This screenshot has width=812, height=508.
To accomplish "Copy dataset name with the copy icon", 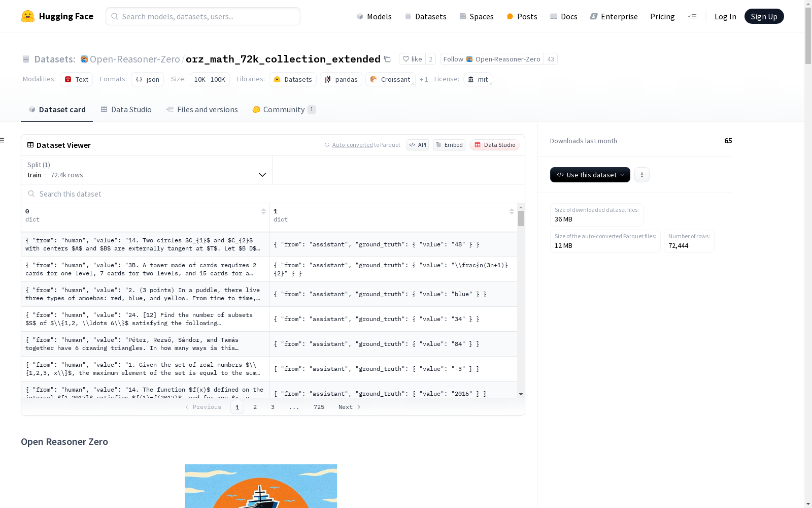I will [x=387, y=59].
